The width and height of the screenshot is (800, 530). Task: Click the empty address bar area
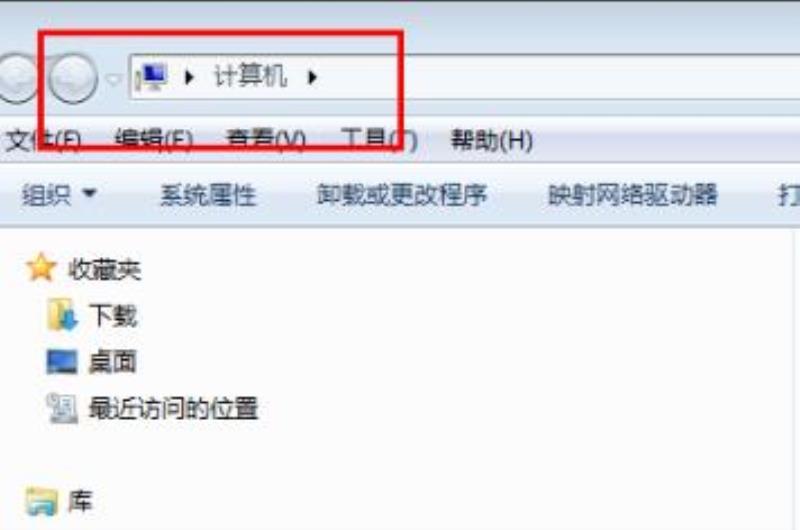click(556, 77)
